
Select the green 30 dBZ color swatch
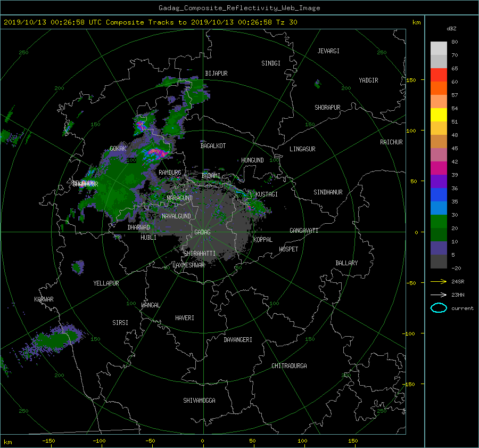(439, 221)
